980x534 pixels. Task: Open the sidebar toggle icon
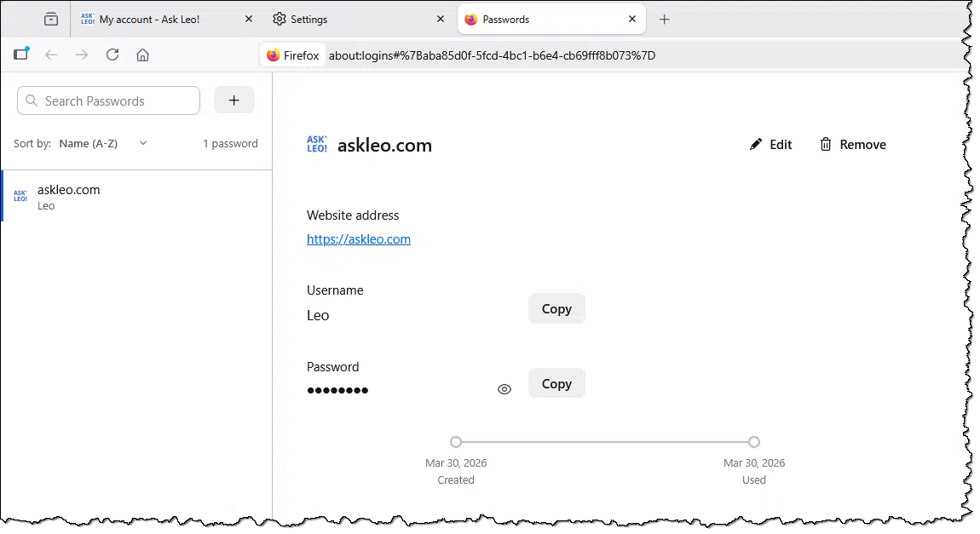pos(21,55)
